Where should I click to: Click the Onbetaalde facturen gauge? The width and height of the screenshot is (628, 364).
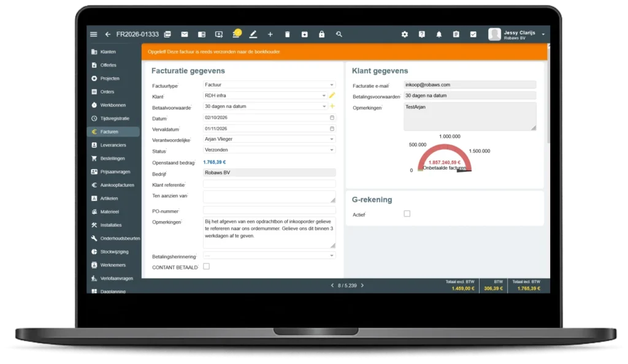pyautogui.click(x=445, y=158)
